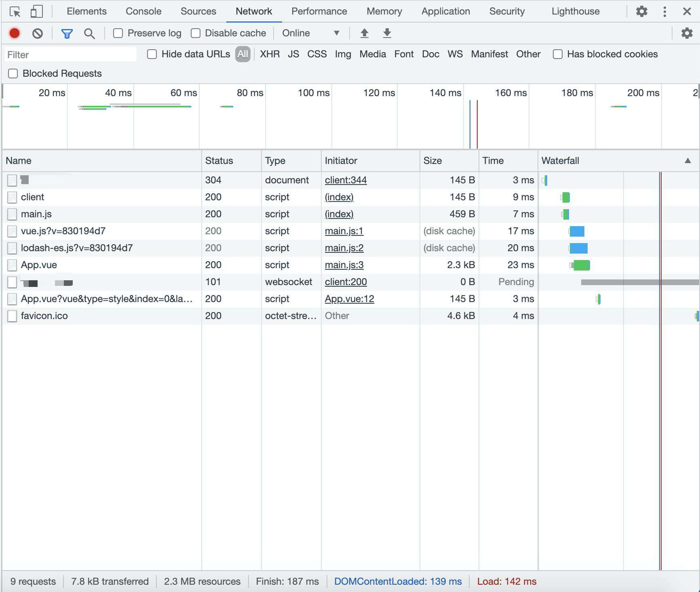
Task: Click the file icon beside client
Action: click(12, 197)
